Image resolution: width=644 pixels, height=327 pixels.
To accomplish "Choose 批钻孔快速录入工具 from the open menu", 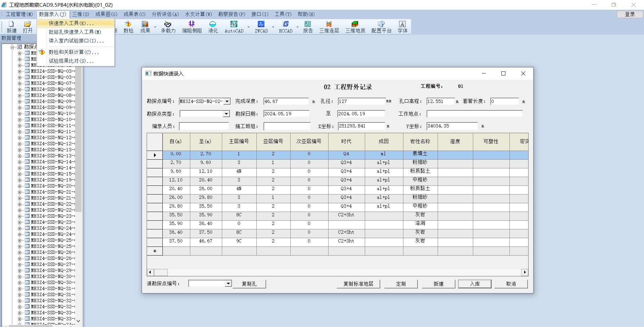I will click(x=75, y=32).
